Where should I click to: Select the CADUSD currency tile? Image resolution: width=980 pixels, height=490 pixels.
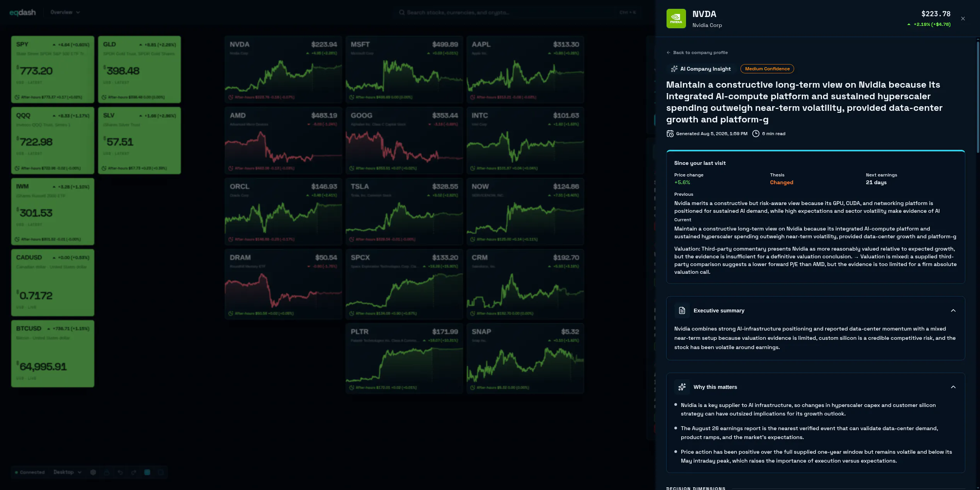pyautogui.click(x=53, y=283)
